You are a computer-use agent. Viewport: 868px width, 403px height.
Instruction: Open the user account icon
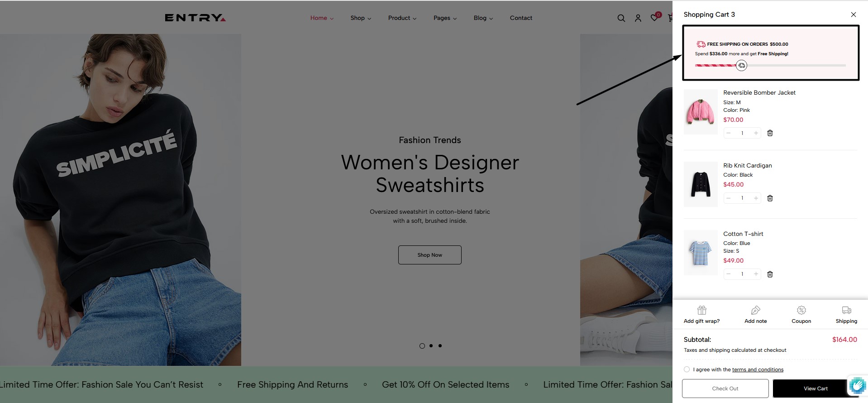[638, 18]
